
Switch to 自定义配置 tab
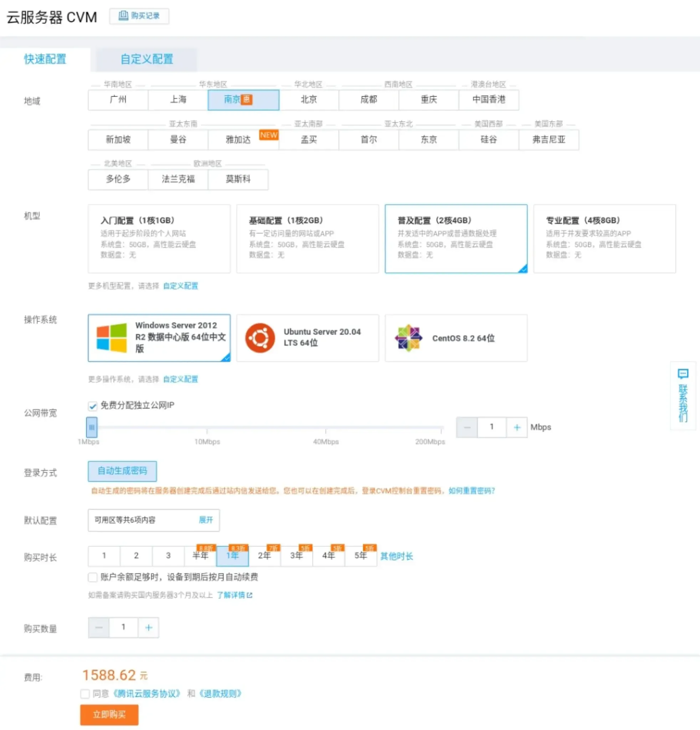[x=147, y=59]
